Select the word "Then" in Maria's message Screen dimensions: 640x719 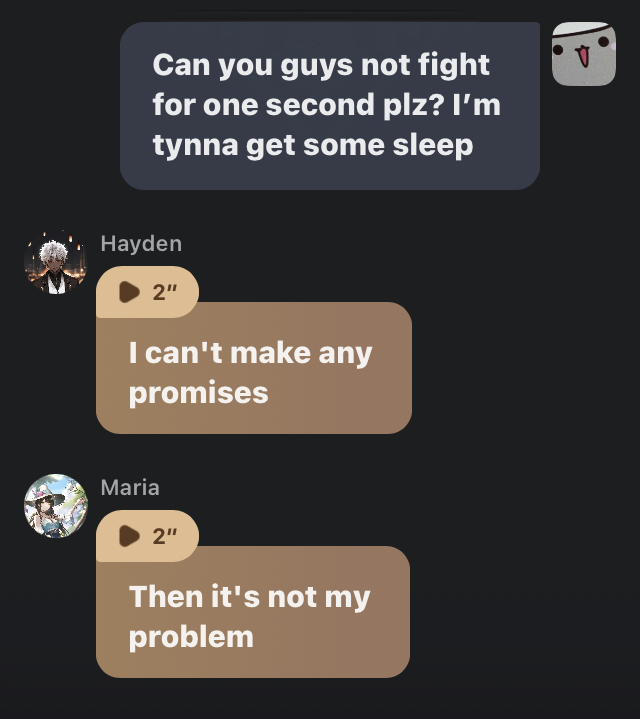[166, 597]
